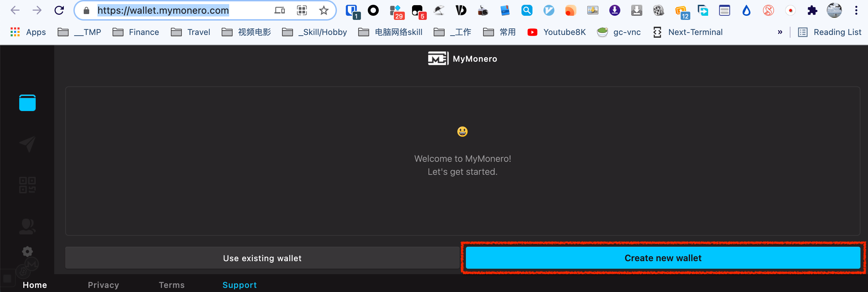This screenshot has height=292, width=868.
Task: Open Chrome three-dot menu
Action: click(x=856, y=11)
